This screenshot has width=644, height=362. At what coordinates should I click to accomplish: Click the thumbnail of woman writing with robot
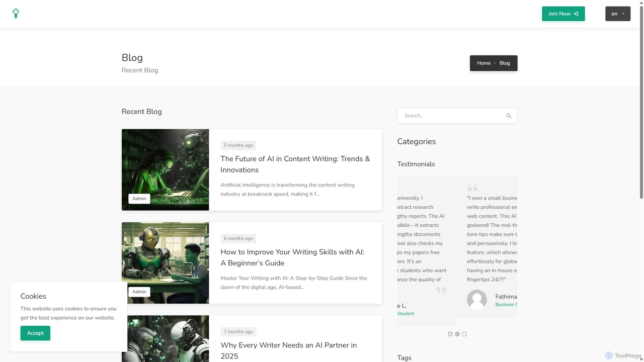165,169
